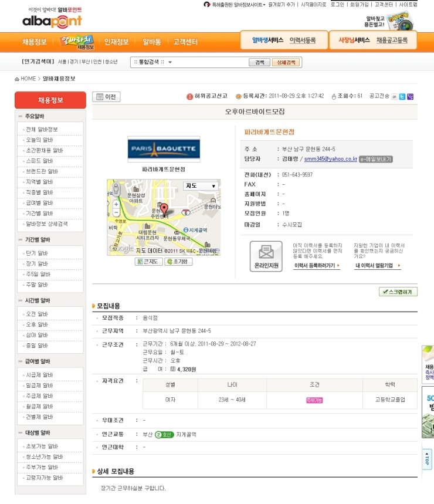This screenshot has height=504, width=434.
Task: Click popular search term 서울
Action: pos(62,62)
